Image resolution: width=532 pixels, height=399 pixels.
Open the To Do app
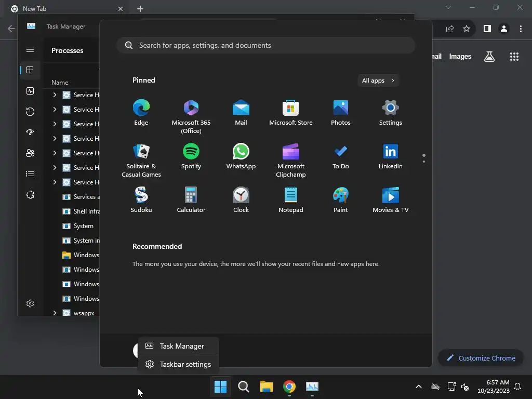(x=341, y=156)
